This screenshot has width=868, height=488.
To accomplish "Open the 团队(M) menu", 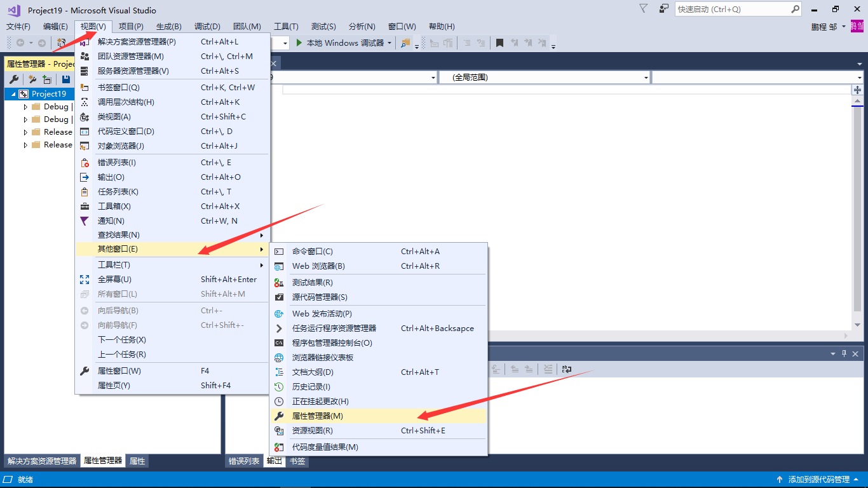I will 246,26.
